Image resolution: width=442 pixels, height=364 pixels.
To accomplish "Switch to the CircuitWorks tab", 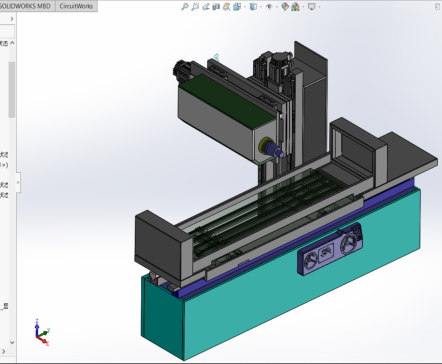I will click(x=76, y=6).
